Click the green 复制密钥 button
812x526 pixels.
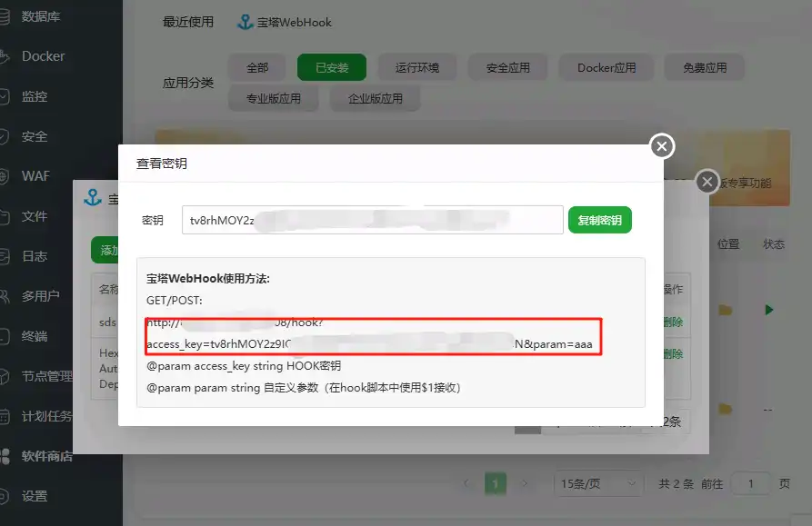599,220
